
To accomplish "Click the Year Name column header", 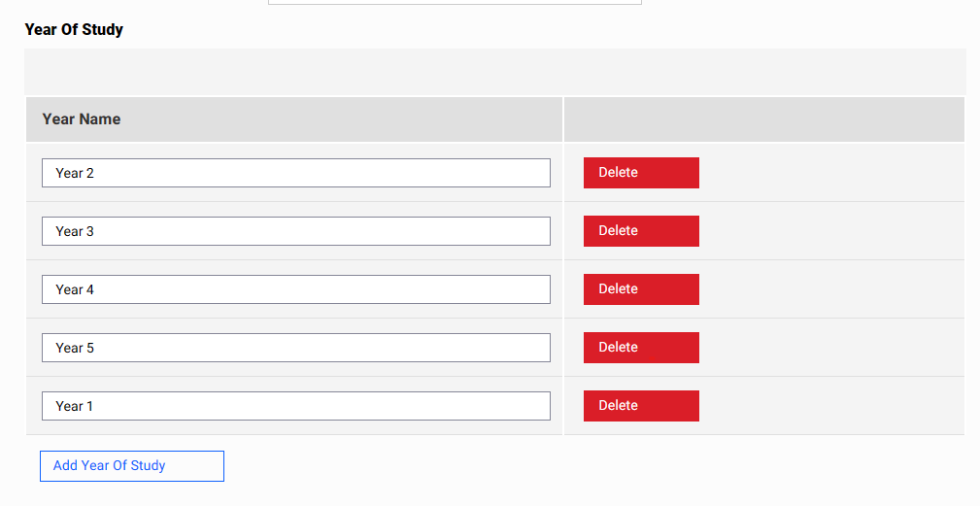I will coord(82,119).
